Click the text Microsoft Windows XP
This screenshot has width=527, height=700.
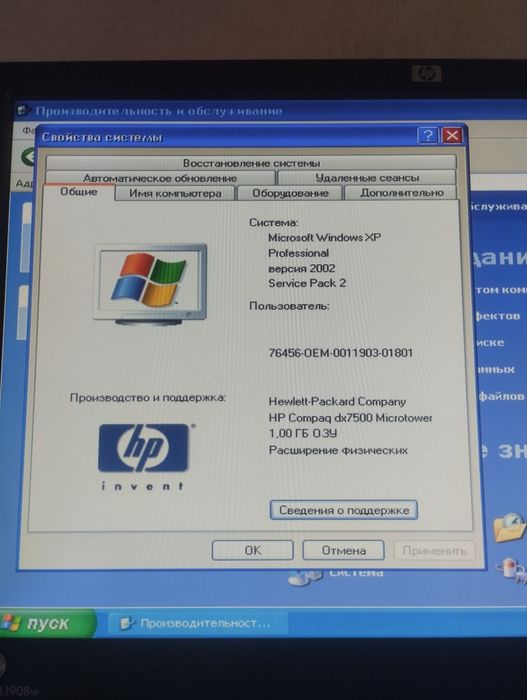[x=324, y=238]
